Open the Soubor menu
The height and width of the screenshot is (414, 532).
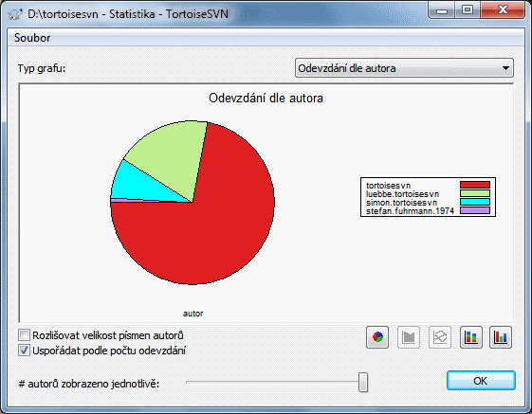pos(32,38)
